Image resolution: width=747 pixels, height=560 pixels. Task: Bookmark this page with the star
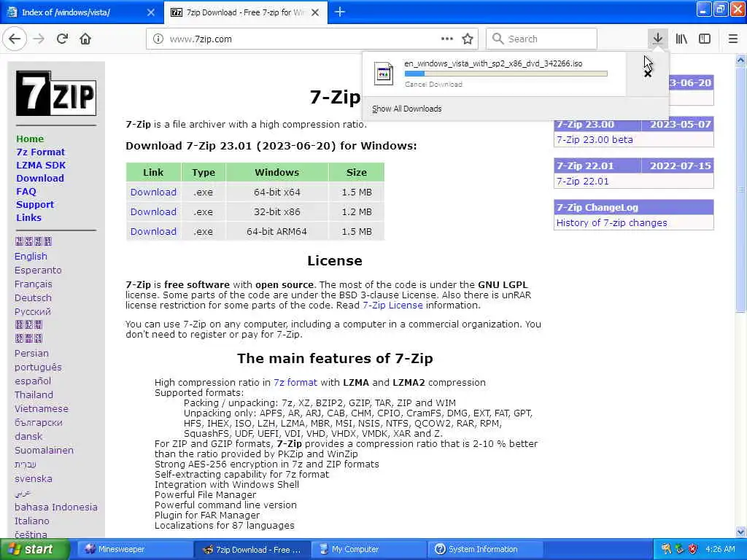[468, 39]
